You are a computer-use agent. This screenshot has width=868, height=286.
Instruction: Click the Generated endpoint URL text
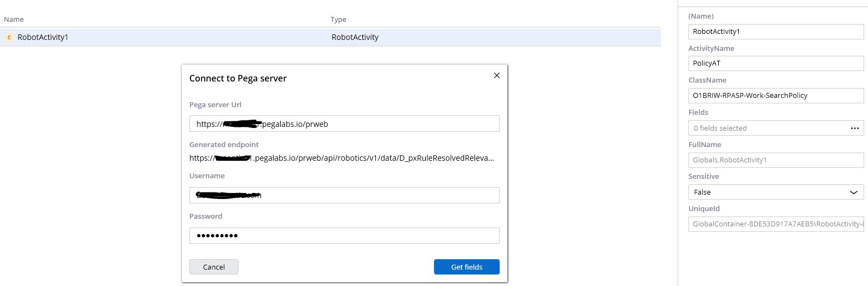pos(342,158)
